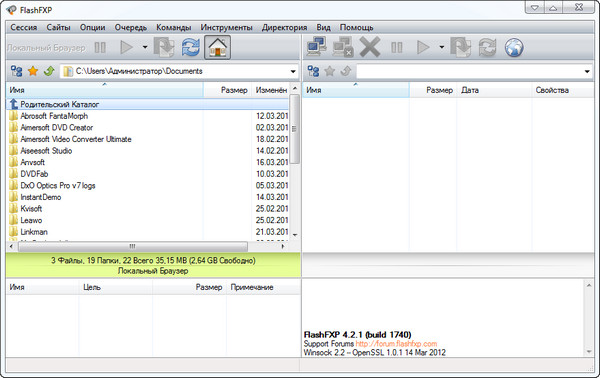Image resolution: width=600 pixels, height=378 pixels.
Task: Click the pause button in remote toolbar
Action: click(397, 47)
